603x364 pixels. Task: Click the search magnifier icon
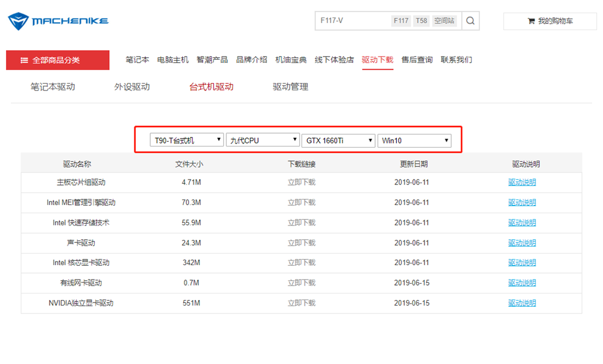pos(470,21)
